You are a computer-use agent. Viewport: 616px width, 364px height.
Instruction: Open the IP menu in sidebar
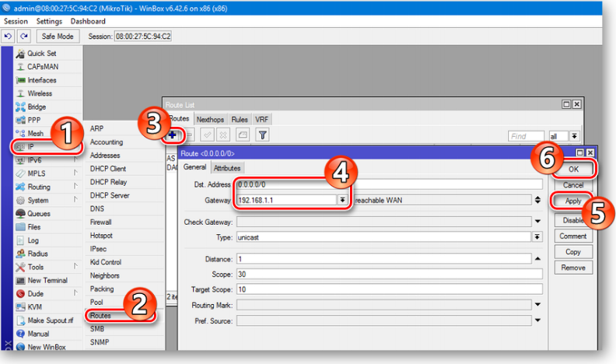48,147
